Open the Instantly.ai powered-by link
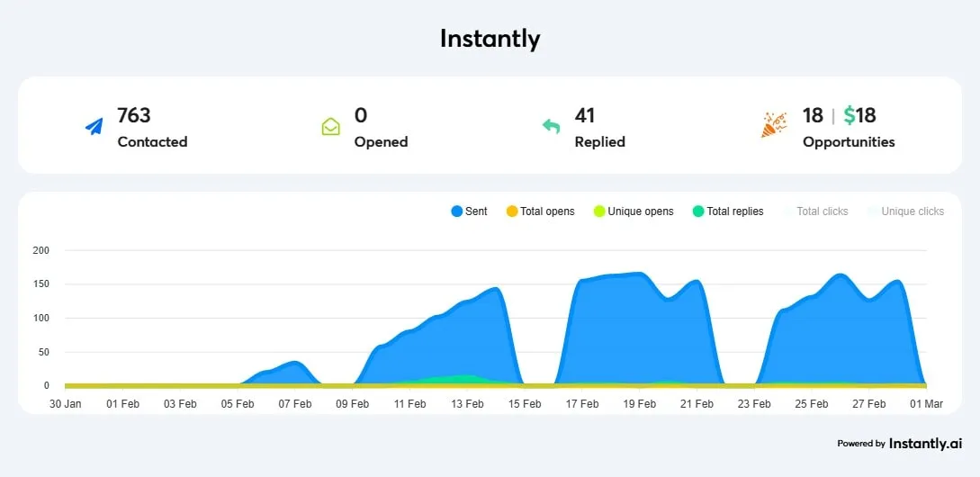980x477 pixels. (x=899, y=443)
